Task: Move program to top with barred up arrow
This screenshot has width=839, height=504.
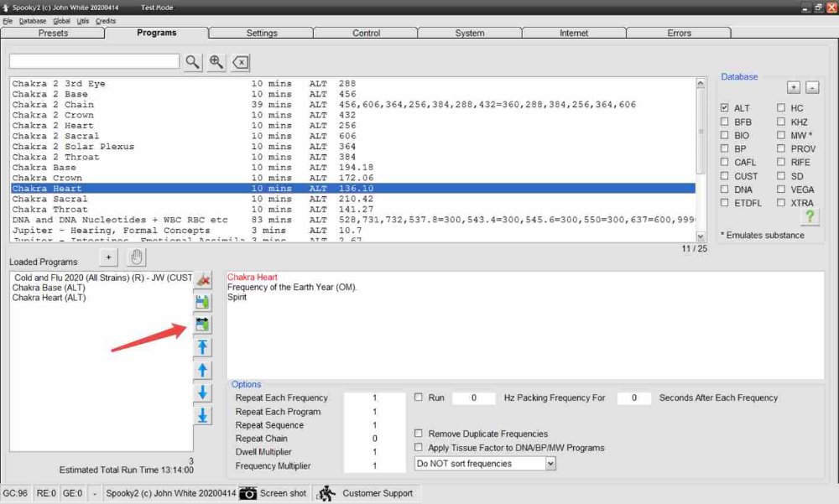Action: pyautogui.click(x=203, y=347)
